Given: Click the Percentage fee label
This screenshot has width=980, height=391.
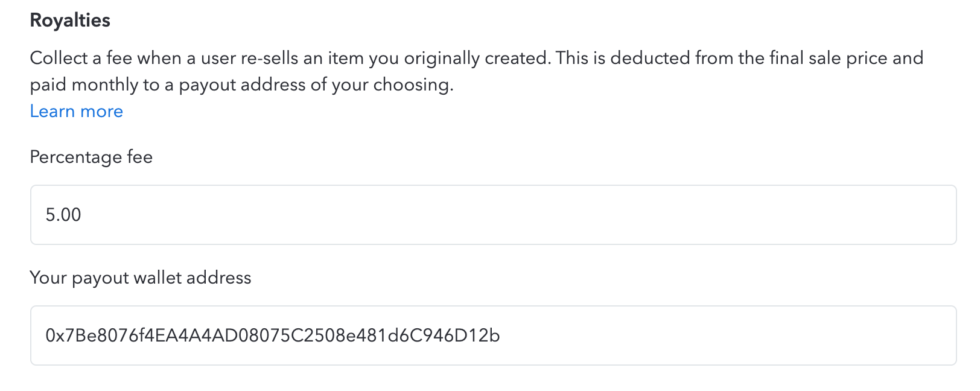Looking at the screenshot, I should tap(91, 157).
